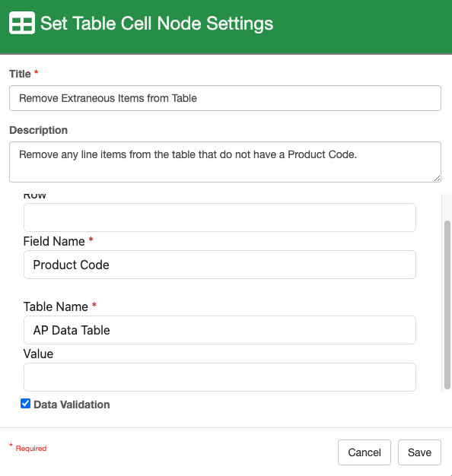Focus the empty Value input field
The width and height of the screenshot is (452, 476).
click(220, 377)
